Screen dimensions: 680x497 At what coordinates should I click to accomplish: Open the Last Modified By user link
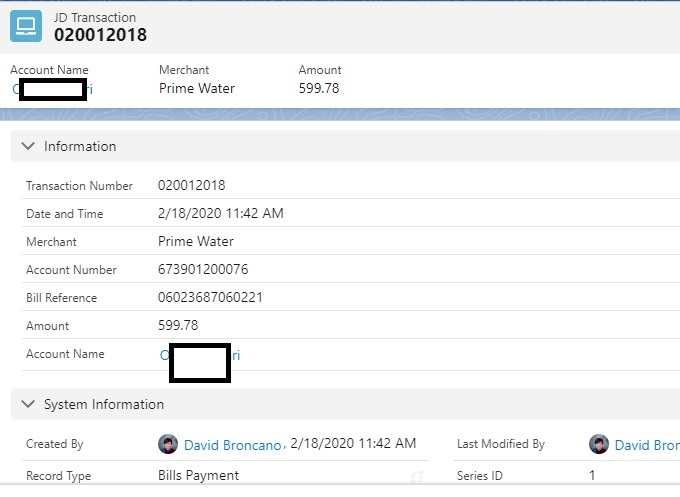click(x=646, y=445)
